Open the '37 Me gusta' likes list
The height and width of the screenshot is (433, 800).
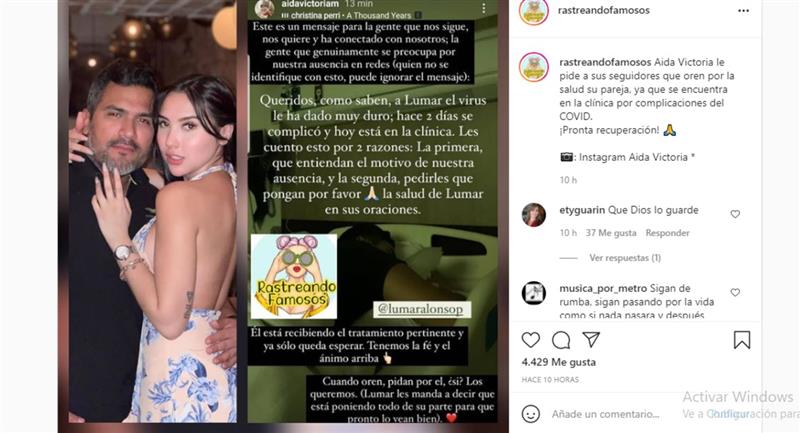pos(611,233)
